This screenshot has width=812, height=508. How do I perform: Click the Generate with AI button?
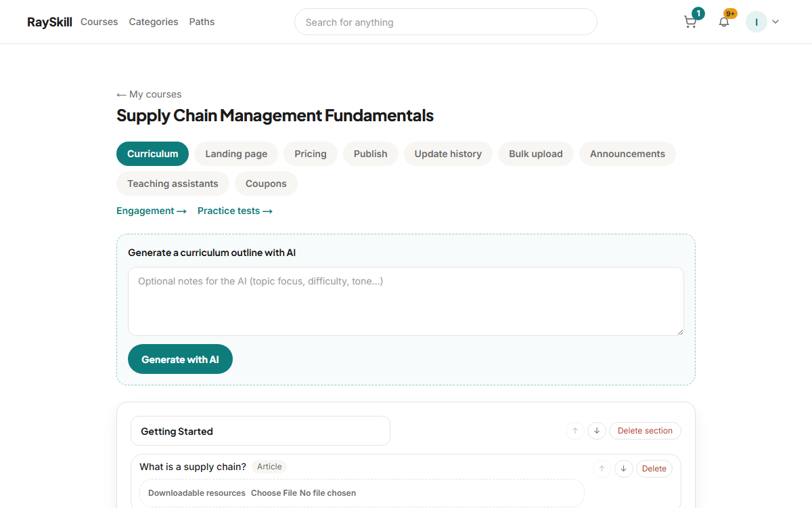point(180,359)
